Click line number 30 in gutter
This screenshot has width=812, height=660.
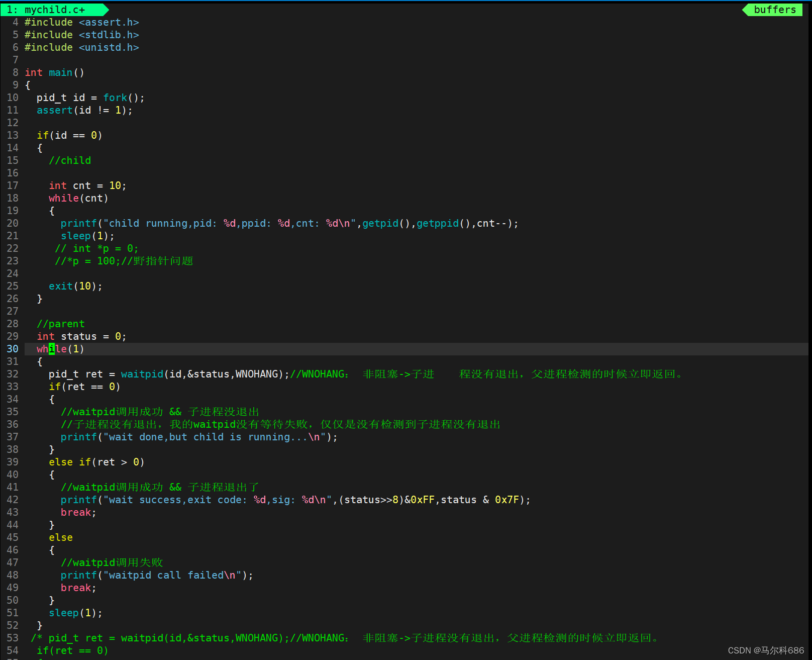pyautogui.click(x=13, y=349)
